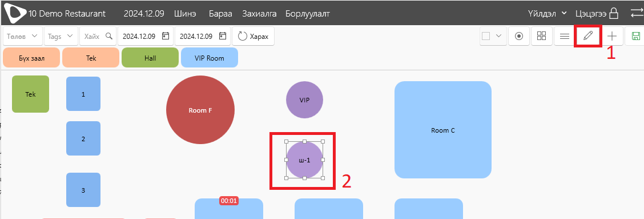Open calendar icon of the end date field
Image resolution: width=644 pixels, height=219 pixels.
[222, 36]
